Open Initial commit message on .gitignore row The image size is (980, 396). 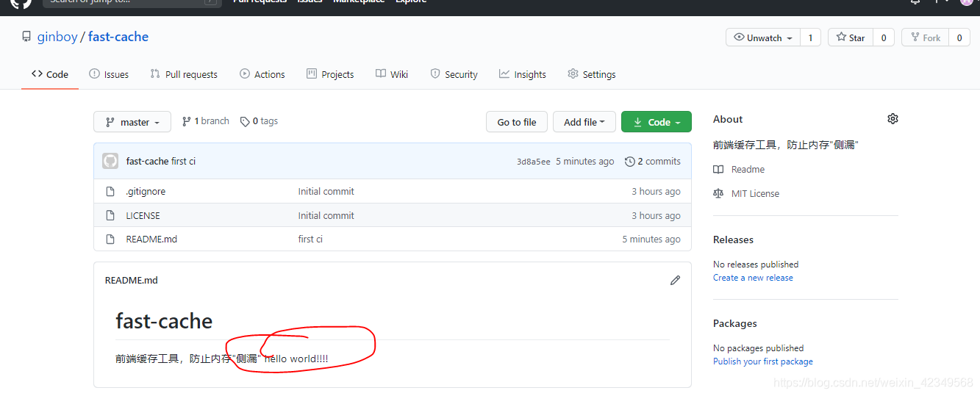point(326,191)
